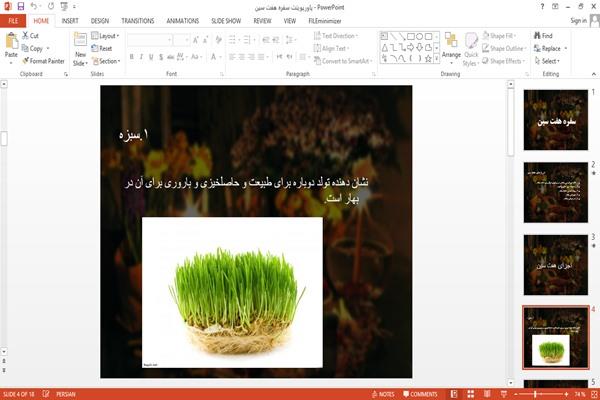The height and width of the screenshot is (400, 600).
Task: Click Convert to SmartArt icon
Action: [x=317, y=61]
